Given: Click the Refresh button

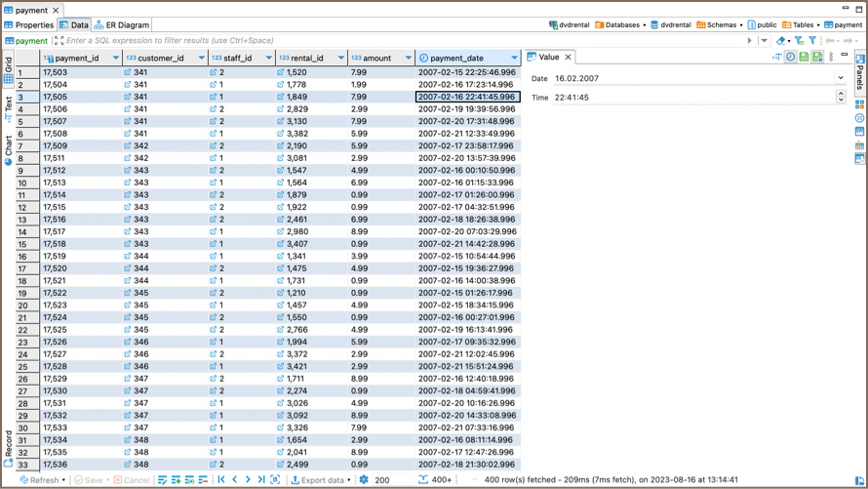Looking at the screenshot, I should tap(39, 480).
